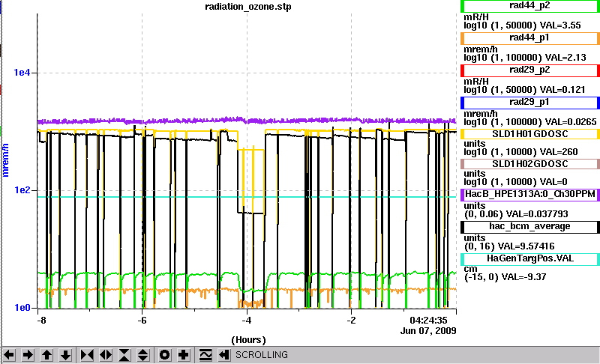Click the waveform refresh-plot toolbar icon
Image resolution: width=600 pixels, height=364 pixels.
tap(205, 355)
